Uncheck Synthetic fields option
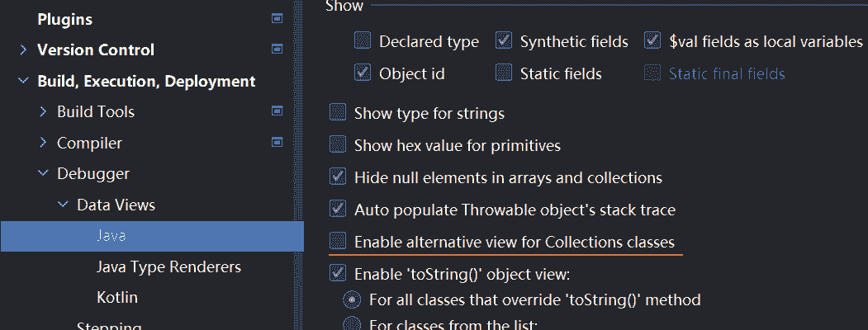The width and height of the screenshot is (868, 330). [x=504, y=41]
